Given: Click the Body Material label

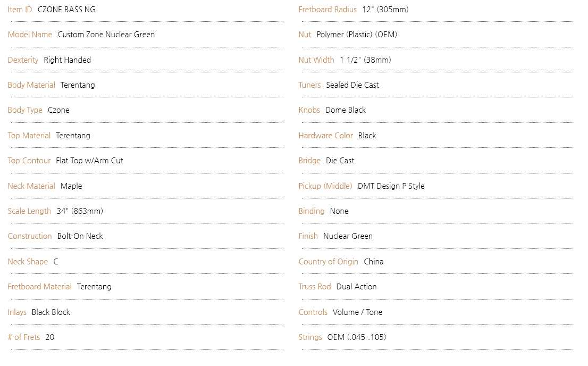Looking at the screenshot, I should coord(31,85).
